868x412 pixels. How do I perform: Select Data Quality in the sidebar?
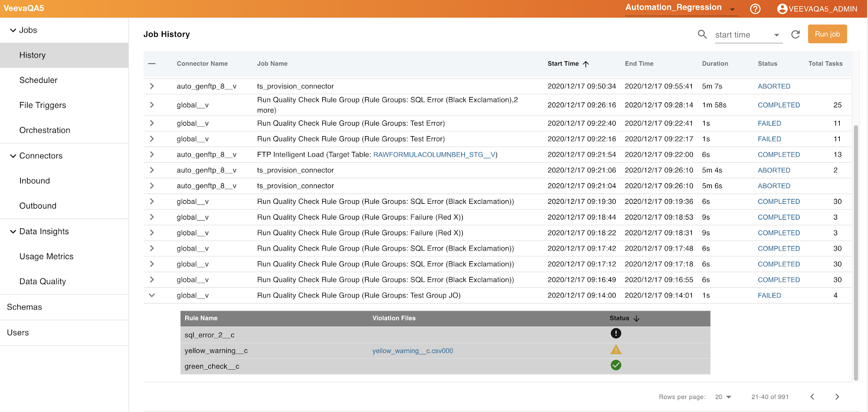[x=43, y=281]
